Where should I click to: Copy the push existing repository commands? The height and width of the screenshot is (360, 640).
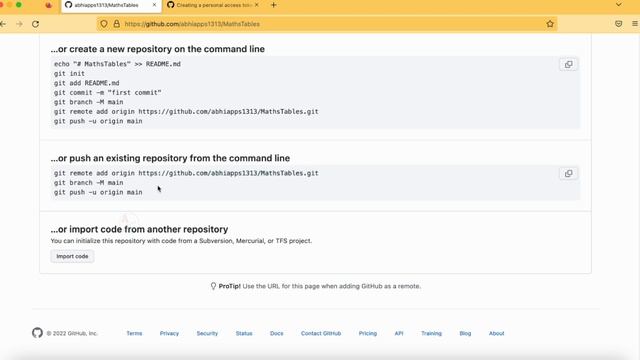pyautogui.click(x=568, y=173)
